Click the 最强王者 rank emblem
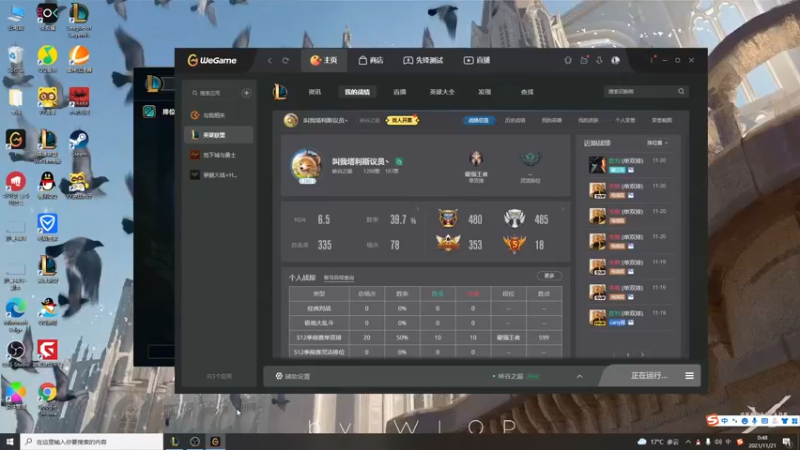Viewport: 800px width, 450px height. tap(476, 159)
